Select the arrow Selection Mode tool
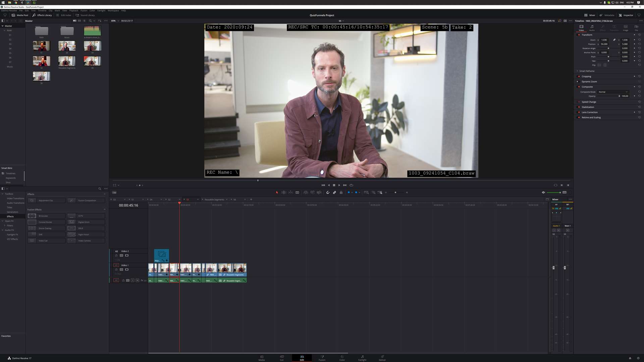This screenshot has height=362, width=644. coord(277,192)
